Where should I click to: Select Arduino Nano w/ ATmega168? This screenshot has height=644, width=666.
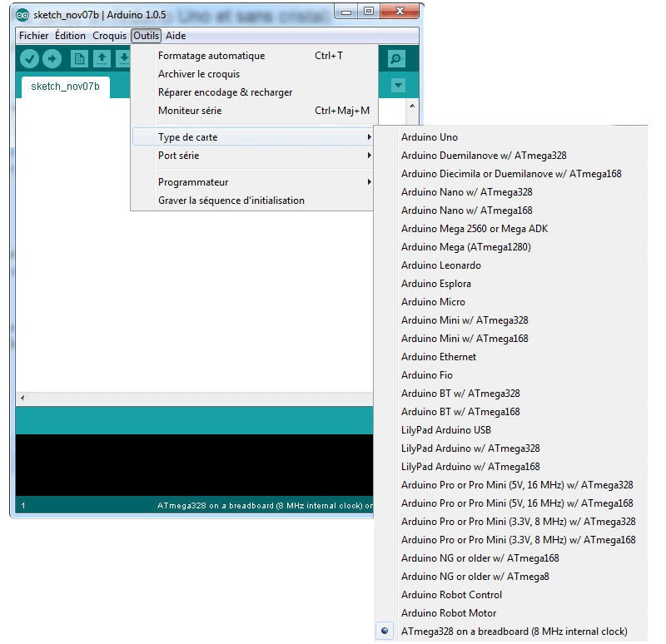point(511,211)
